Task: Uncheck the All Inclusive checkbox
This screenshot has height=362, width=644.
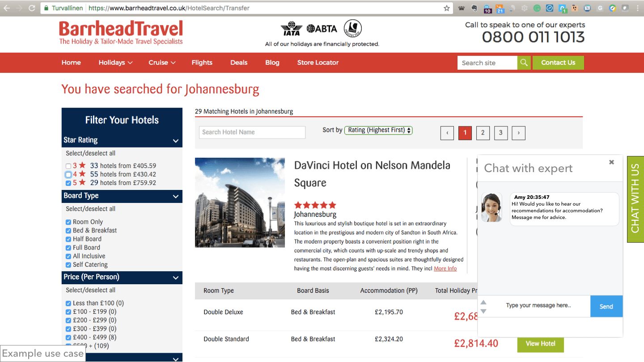Action: coord(68,257)
